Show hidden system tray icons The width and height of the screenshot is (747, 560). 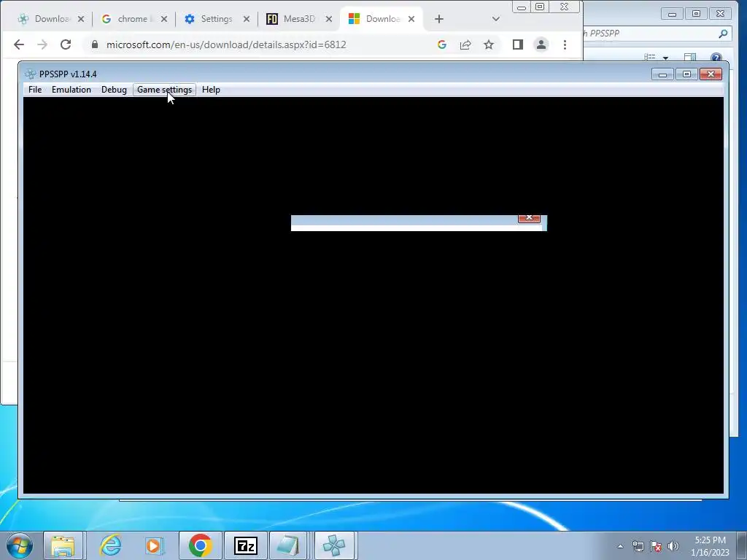click(620, 546)
